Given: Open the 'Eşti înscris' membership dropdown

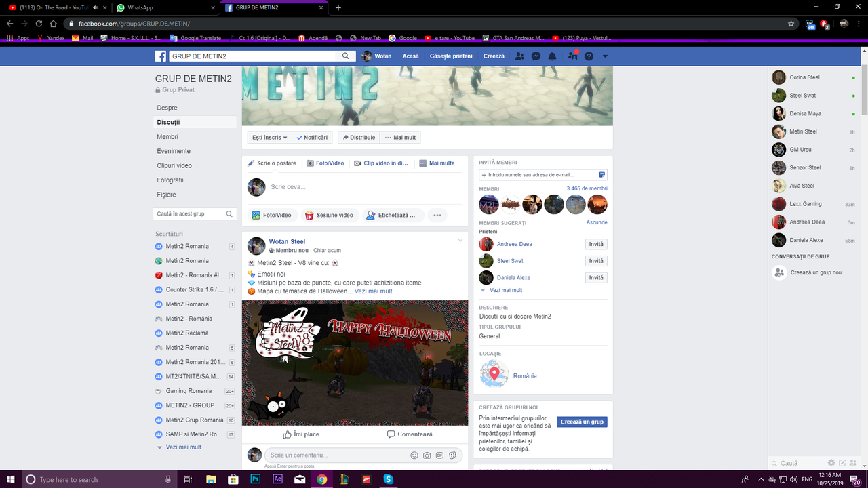Looking at the screenshot, I should 269,137.
